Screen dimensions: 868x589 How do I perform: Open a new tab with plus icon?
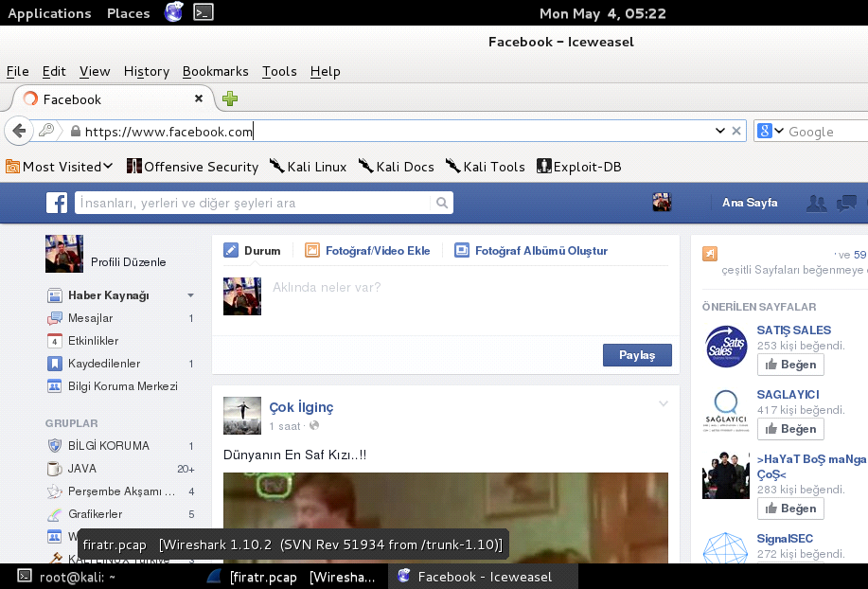(230, 98)
